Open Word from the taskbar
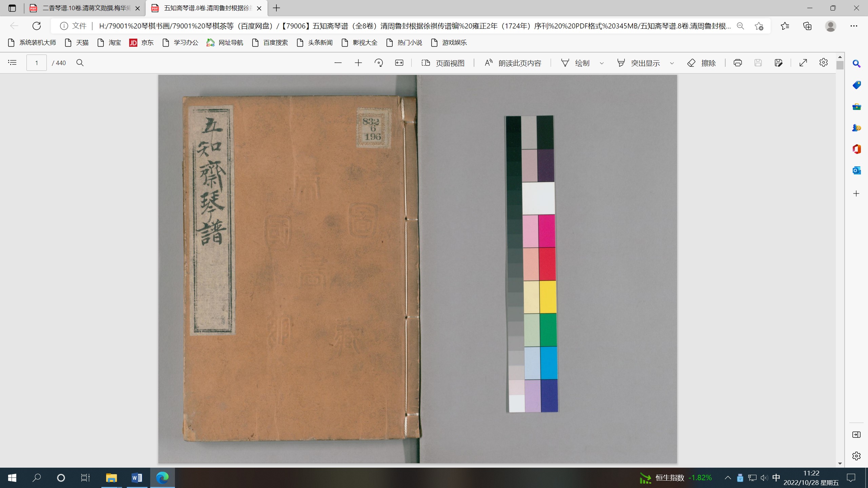 point(137,478)
